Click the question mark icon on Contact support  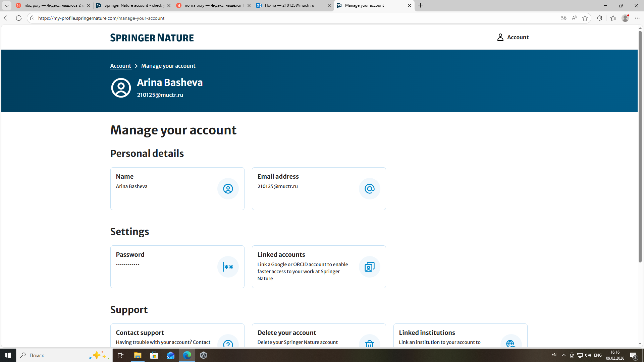(228, 345)
